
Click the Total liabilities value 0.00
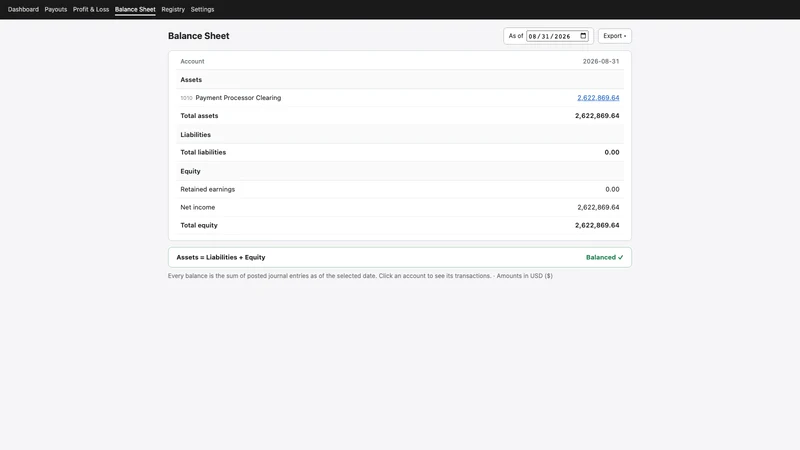(x=612, y=152)
